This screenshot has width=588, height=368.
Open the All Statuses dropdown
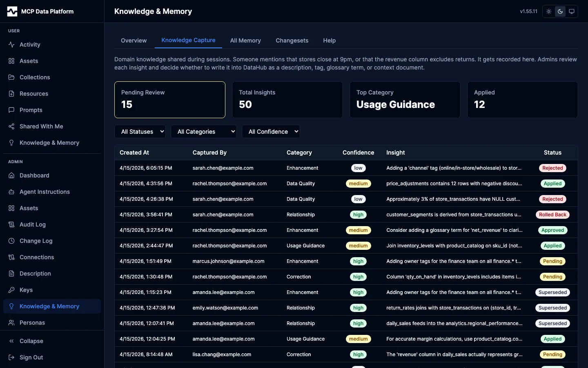coord(140,132)
